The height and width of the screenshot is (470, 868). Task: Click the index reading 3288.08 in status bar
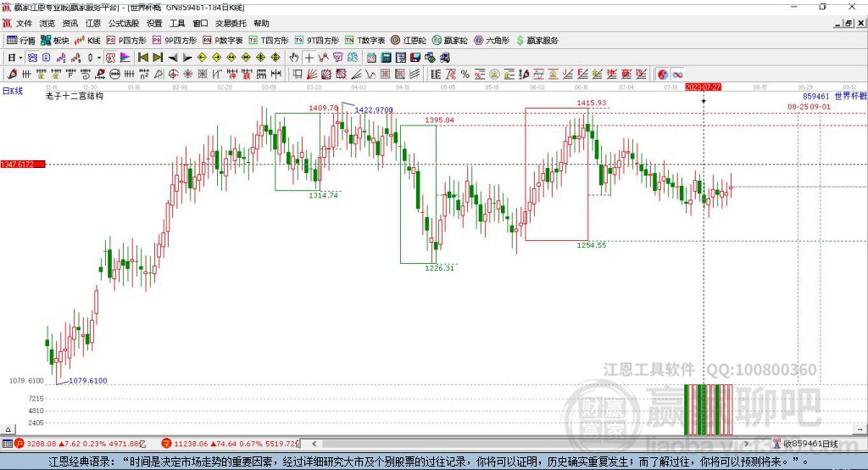click(41, 444)
